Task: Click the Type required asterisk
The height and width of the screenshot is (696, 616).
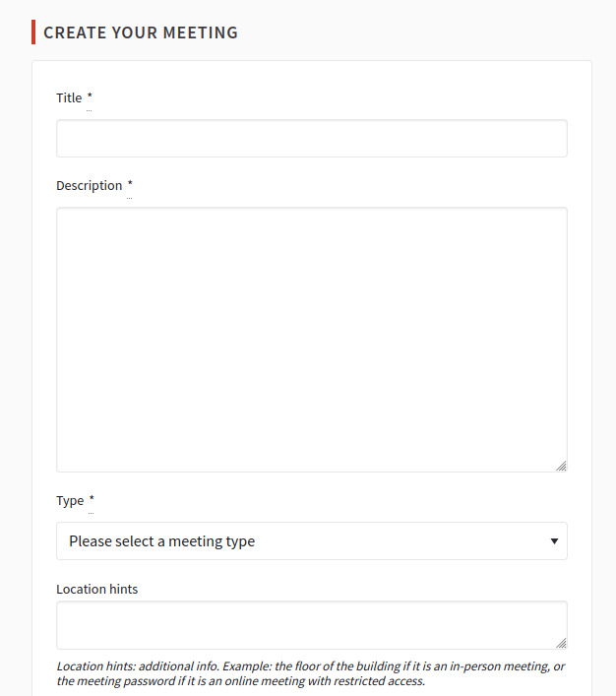Action: [x=92, y=498]
